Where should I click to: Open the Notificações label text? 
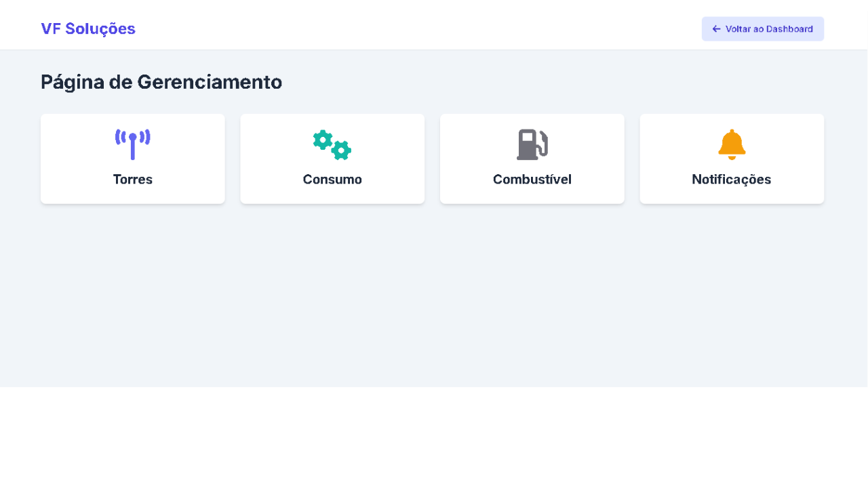(732, 180)
